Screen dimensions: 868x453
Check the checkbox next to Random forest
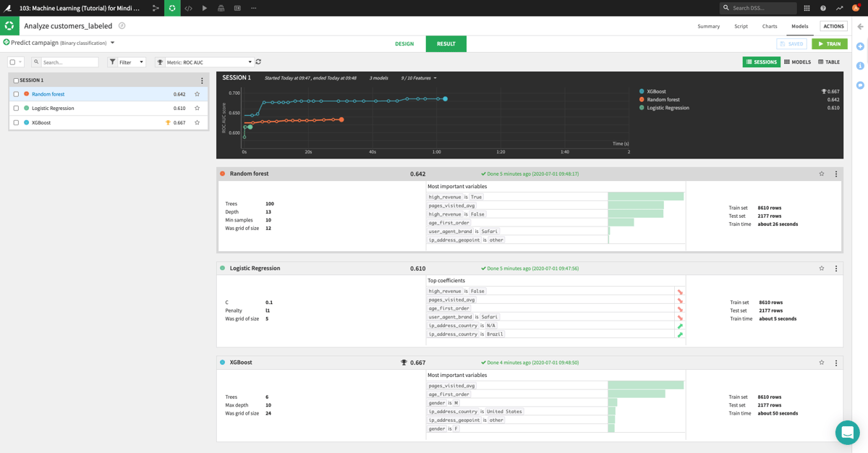pos(16,93)
